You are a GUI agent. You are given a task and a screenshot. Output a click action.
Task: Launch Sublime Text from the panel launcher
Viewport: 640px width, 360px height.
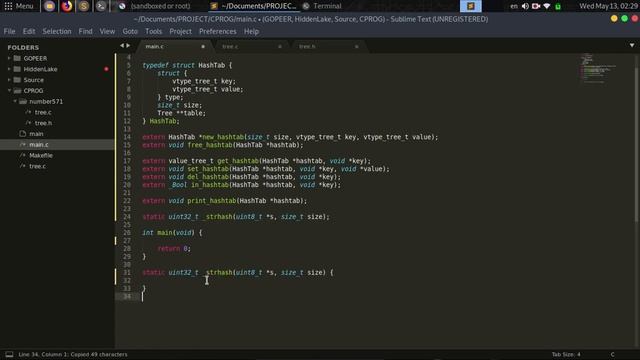[84, 6]
